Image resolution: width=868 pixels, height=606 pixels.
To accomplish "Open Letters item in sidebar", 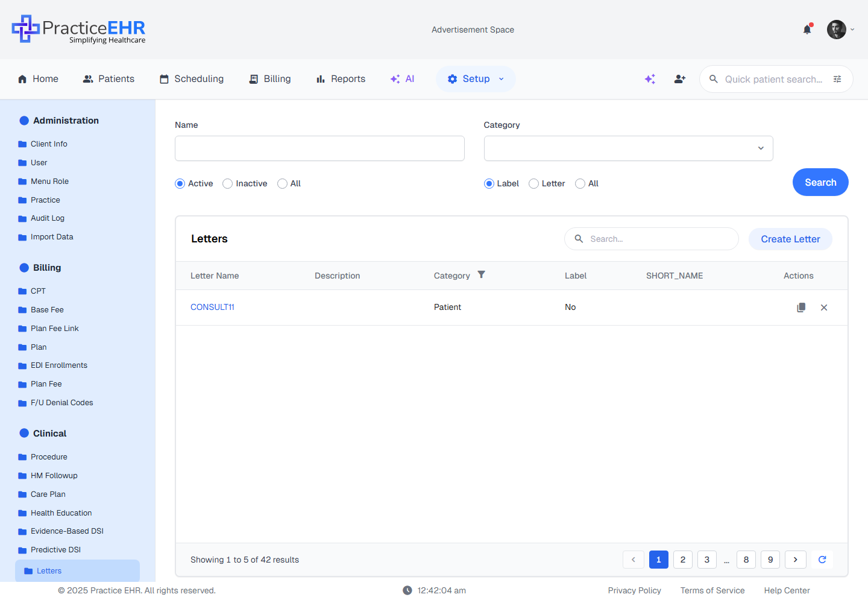I will click(x=77, y=571).
